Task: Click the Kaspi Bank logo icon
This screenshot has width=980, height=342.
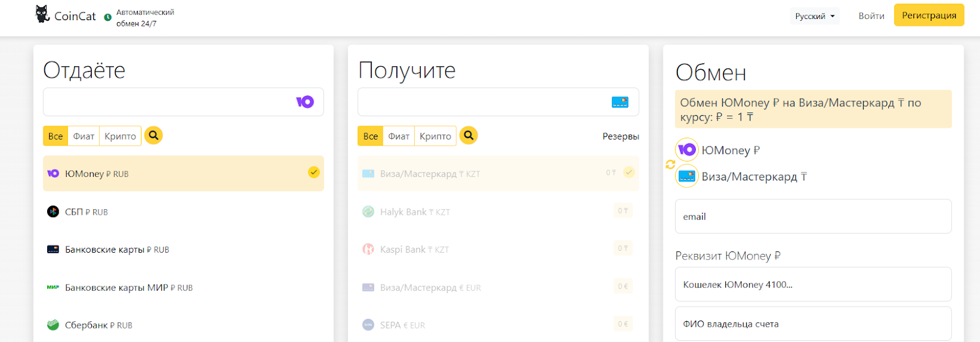Action: [x=368, y=249]
